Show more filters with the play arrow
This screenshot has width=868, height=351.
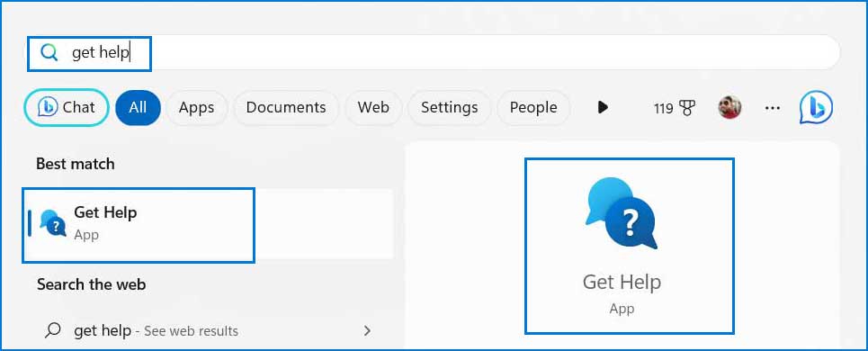603,107
